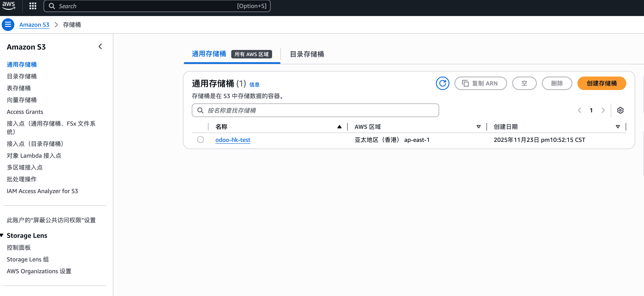Open the odoo-hk-test bucket link
This screenshot has width=644, height=296.
click(233, 140)
